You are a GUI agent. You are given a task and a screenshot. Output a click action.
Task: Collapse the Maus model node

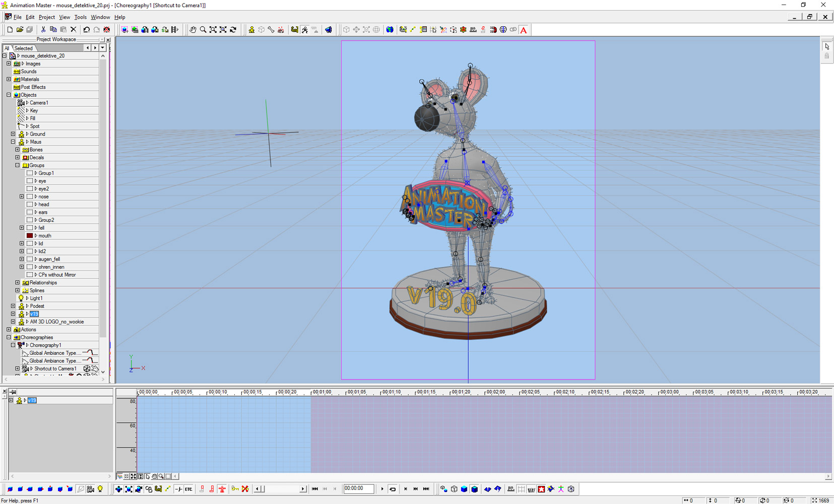13,142
